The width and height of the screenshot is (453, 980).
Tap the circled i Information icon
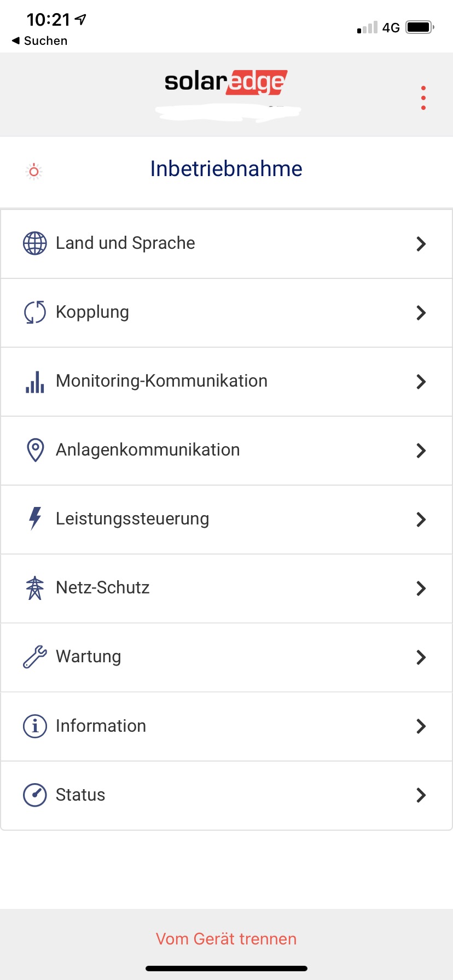[x=34, y=726]
